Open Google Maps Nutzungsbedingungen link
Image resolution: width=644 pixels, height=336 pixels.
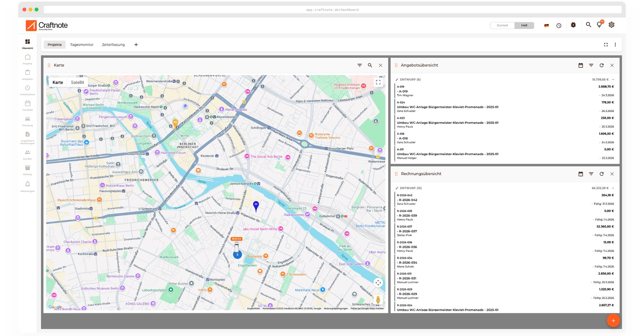336,308
